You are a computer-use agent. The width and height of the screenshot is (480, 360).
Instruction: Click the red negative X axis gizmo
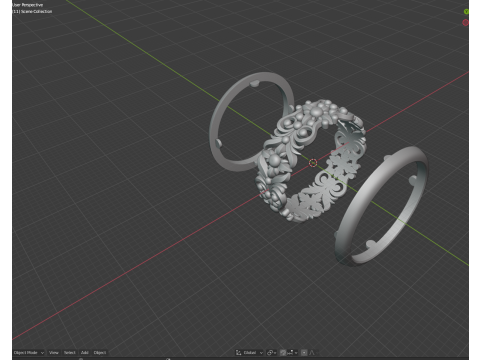point(466,22)
